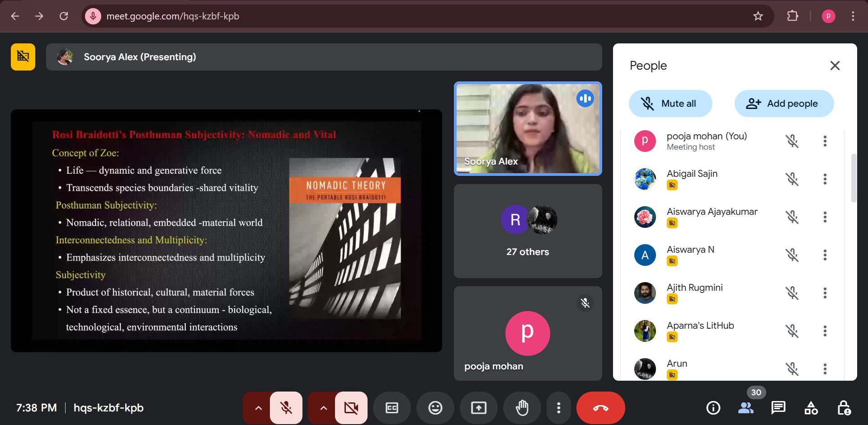Expand the video settings chevron
Screen dimensions: 868x425
pos(323,408)
